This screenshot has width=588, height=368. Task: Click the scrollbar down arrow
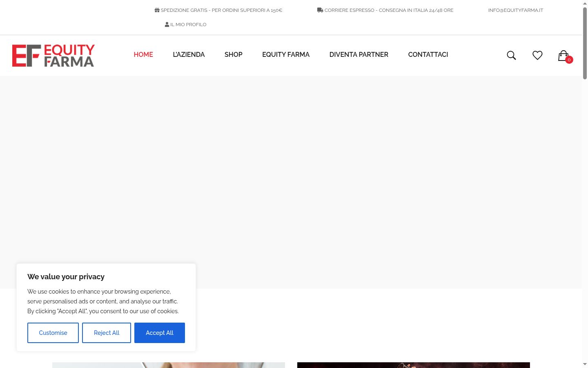[x=585, y=364]
